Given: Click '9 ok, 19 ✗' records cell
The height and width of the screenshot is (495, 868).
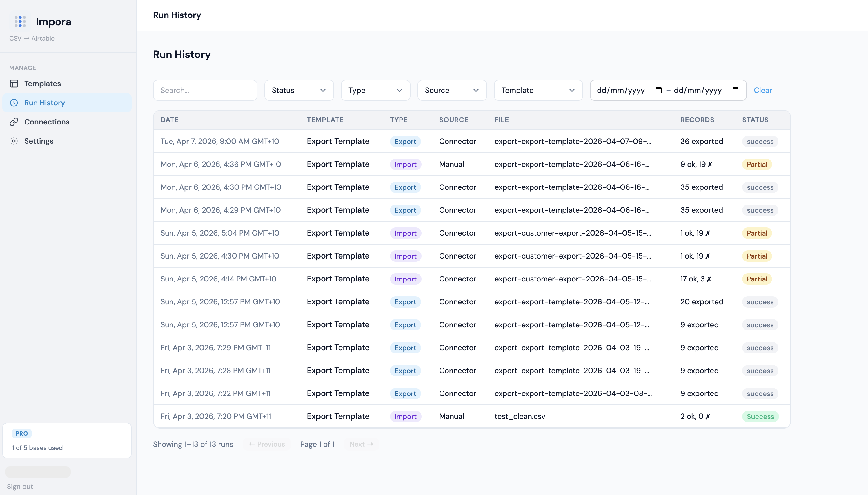Looking at the screenshot, I should (x=696, y=164).
